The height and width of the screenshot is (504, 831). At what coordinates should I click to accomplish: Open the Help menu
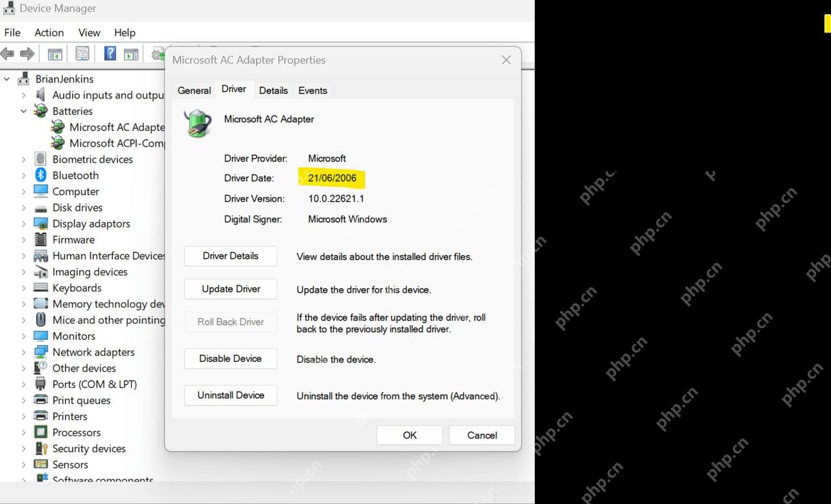click(125, 32)
